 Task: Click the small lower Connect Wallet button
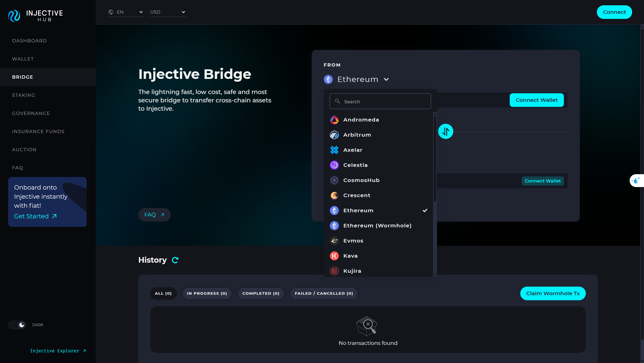coord(543,181)
